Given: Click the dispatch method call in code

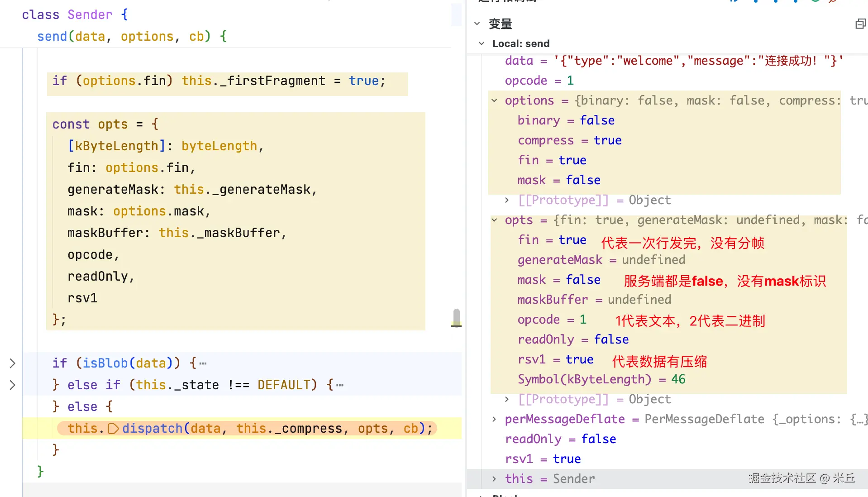Looking at the screenshot, I should [153, 429].
